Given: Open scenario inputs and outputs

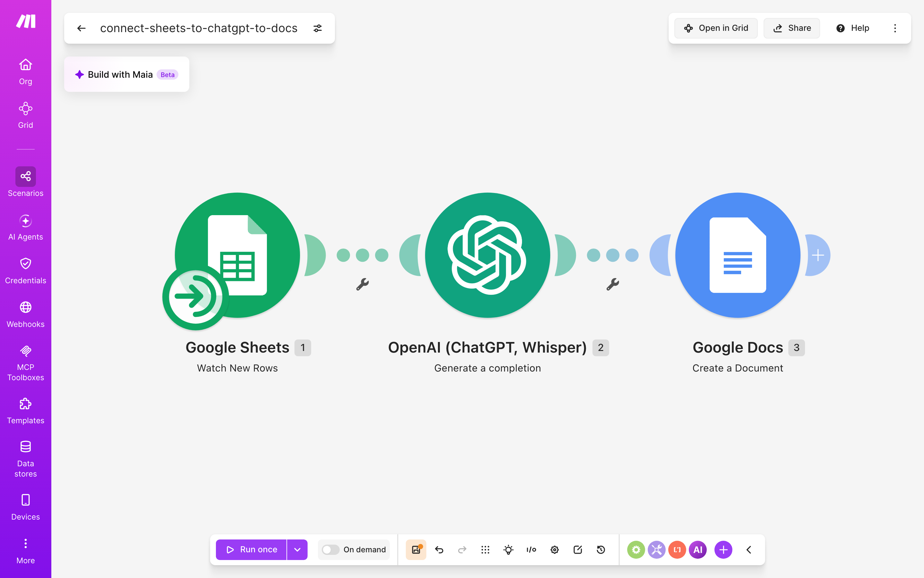Looking at the screenshot, I should click(532, 550).
